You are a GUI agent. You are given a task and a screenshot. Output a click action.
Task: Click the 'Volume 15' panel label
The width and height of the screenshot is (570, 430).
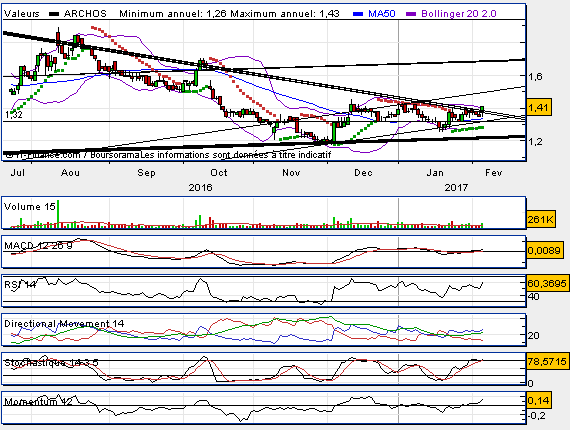(x=29, y=206)
